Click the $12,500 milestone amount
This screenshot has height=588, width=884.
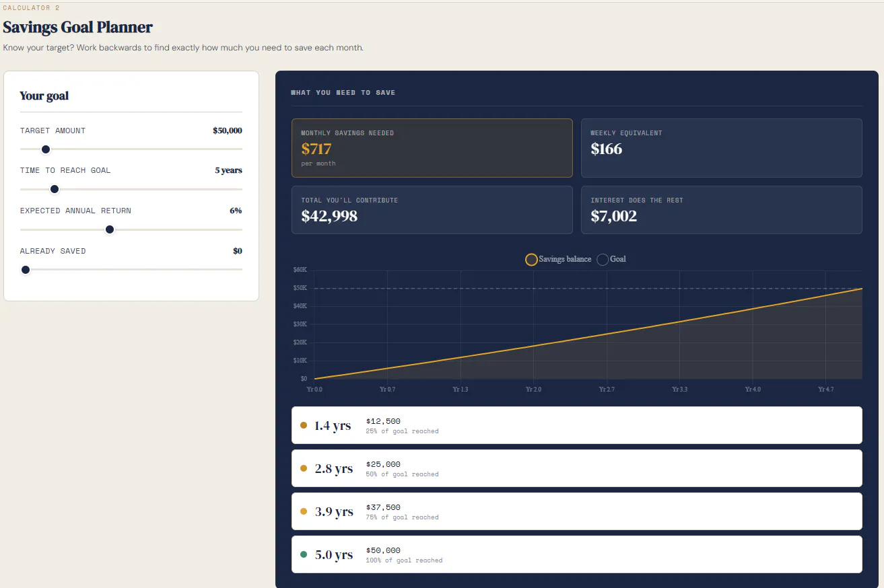point(383,421)
